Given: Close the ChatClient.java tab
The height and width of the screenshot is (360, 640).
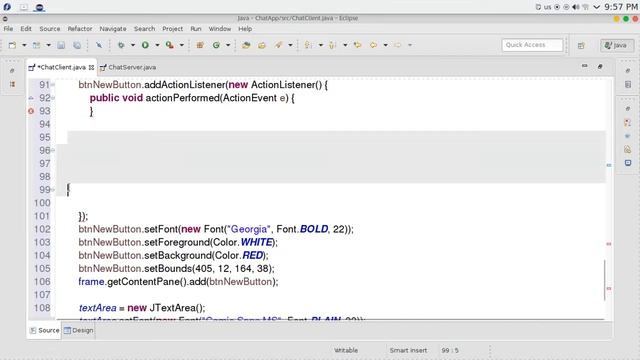Looking at the screenshot, I should (91, 67).
